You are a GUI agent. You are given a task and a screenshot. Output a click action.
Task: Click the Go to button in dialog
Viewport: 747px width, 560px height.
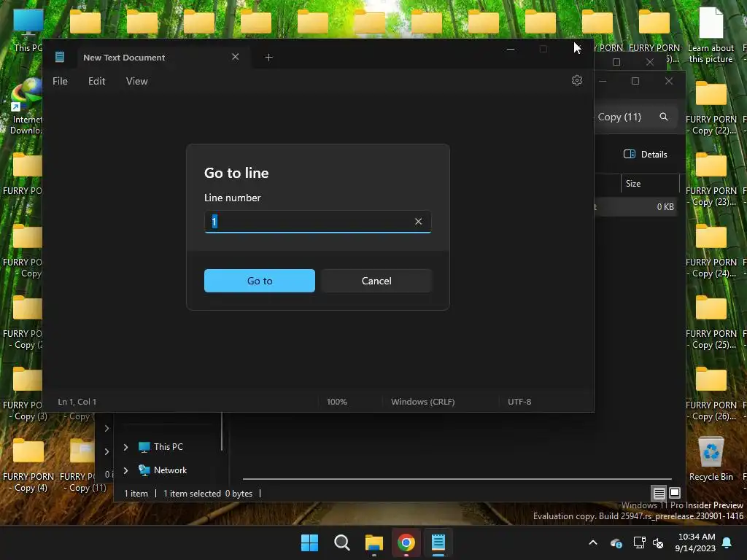pos(260,281)
